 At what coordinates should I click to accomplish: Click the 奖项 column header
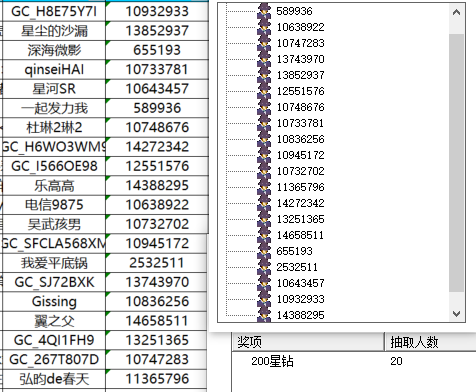308,342
